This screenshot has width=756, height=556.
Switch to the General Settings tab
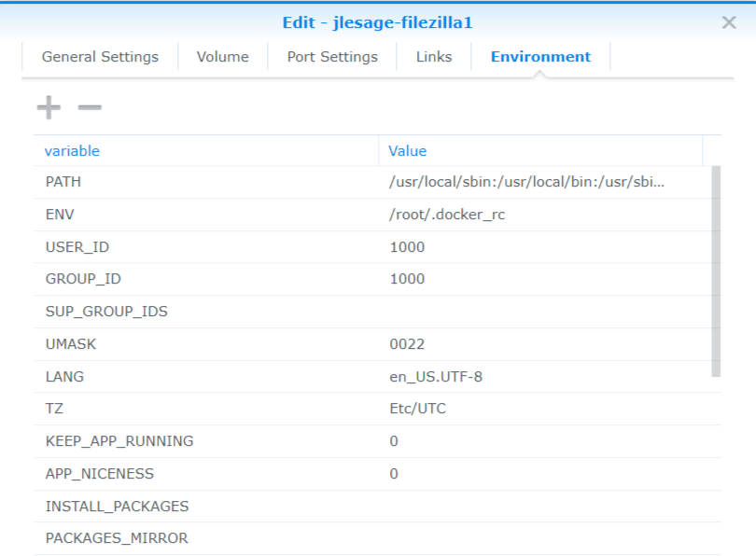click(x=99, y=56)
